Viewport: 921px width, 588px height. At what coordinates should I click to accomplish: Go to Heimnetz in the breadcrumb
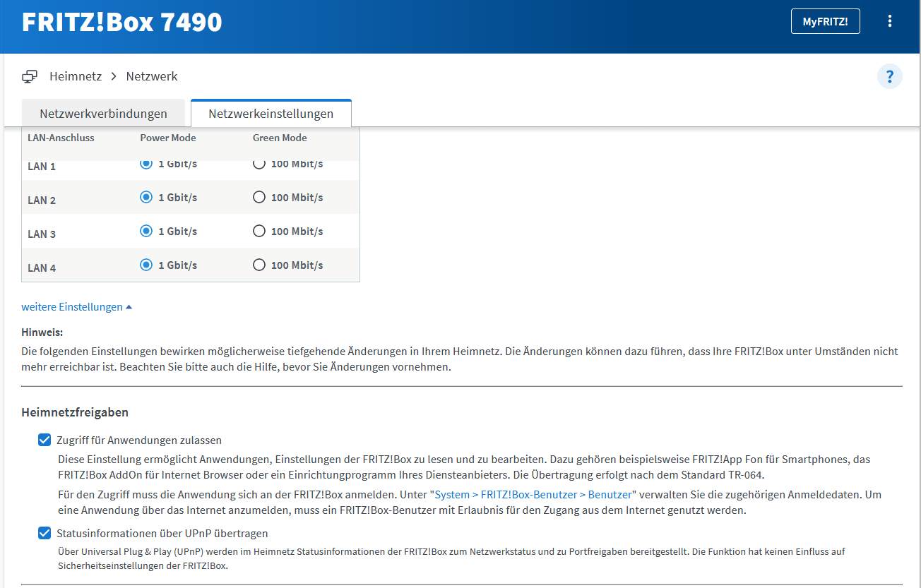click(x=76, y=76)
